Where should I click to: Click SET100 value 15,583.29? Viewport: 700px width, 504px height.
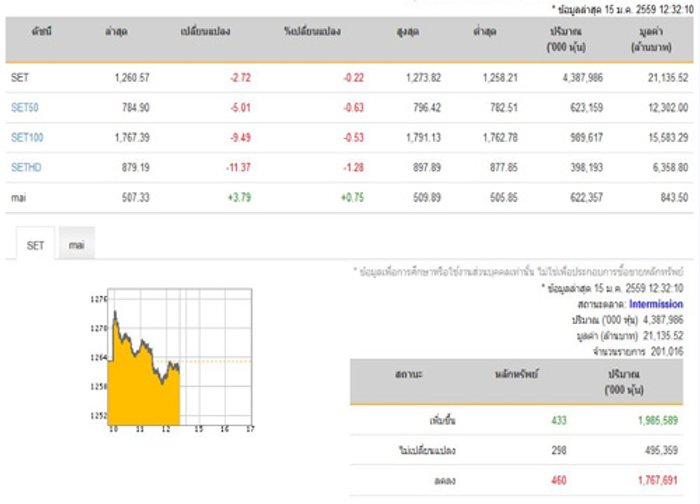point(668,137)
